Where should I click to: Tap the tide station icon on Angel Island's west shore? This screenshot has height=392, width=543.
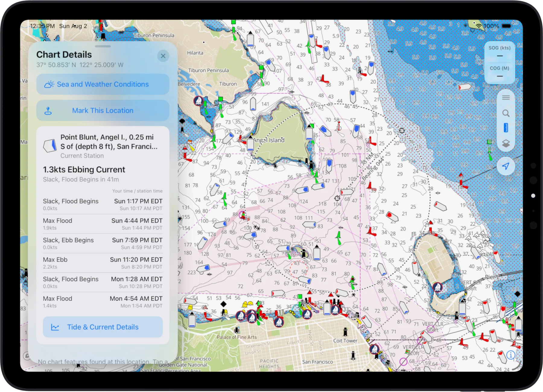[250, 144]
